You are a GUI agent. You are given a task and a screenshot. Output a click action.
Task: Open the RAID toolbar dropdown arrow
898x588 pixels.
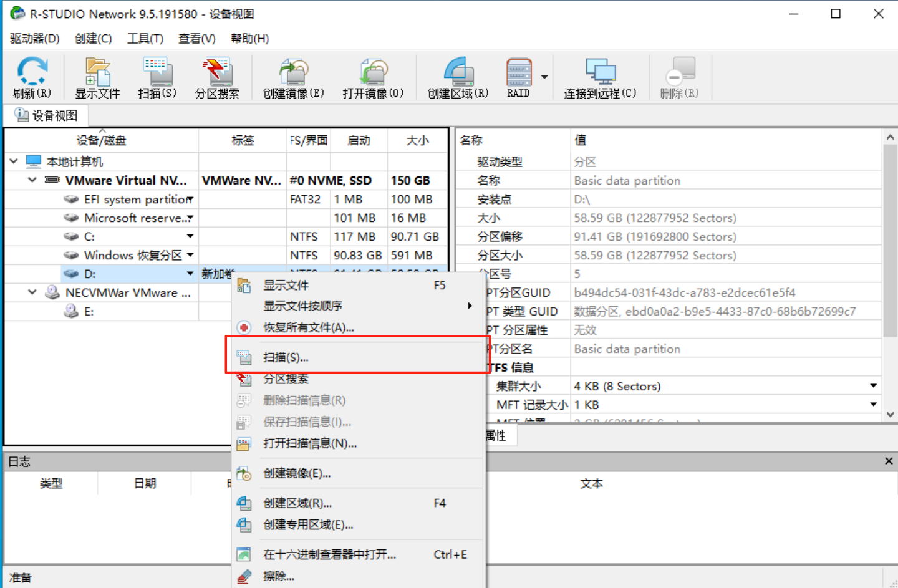coord(544,77)
